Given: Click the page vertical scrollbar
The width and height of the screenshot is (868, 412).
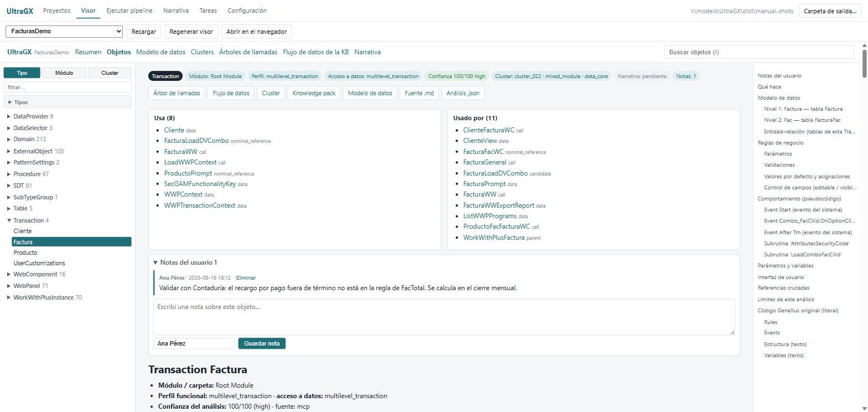Looking at the screenshot, I should [865, 63].
